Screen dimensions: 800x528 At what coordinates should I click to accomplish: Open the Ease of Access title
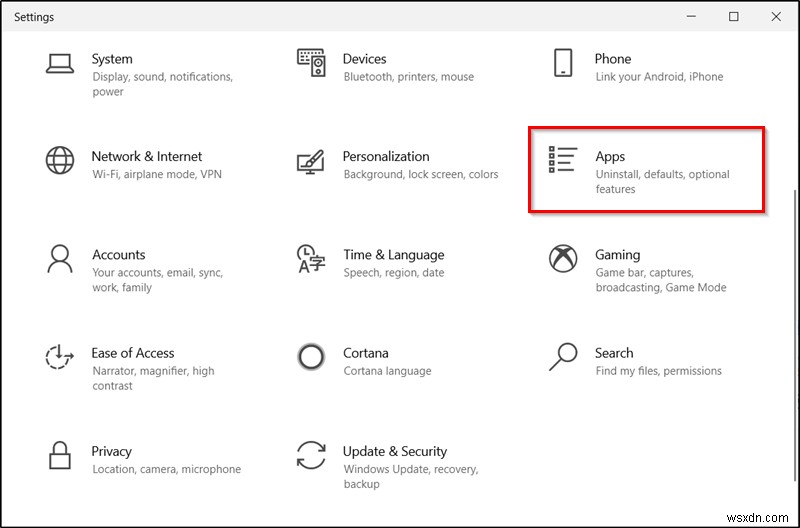click(x=133, y=353)
